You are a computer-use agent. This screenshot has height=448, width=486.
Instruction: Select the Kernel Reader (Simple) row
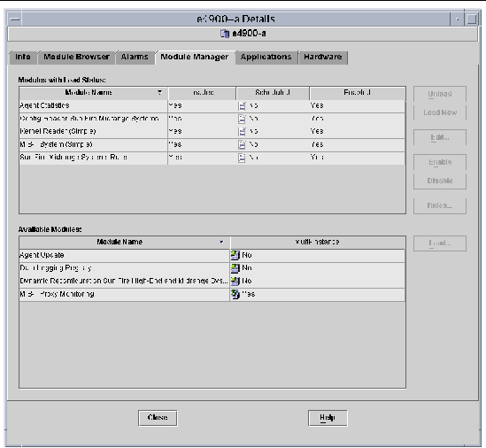pyautogui.click(x=212, y=132)
